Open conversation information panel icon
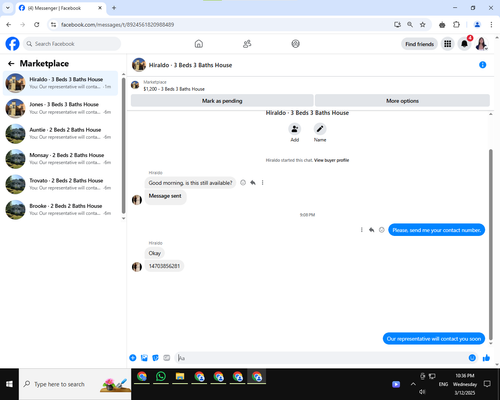This screenshot has width=500, height=400. pyautogui.click(x=482, y=65)
